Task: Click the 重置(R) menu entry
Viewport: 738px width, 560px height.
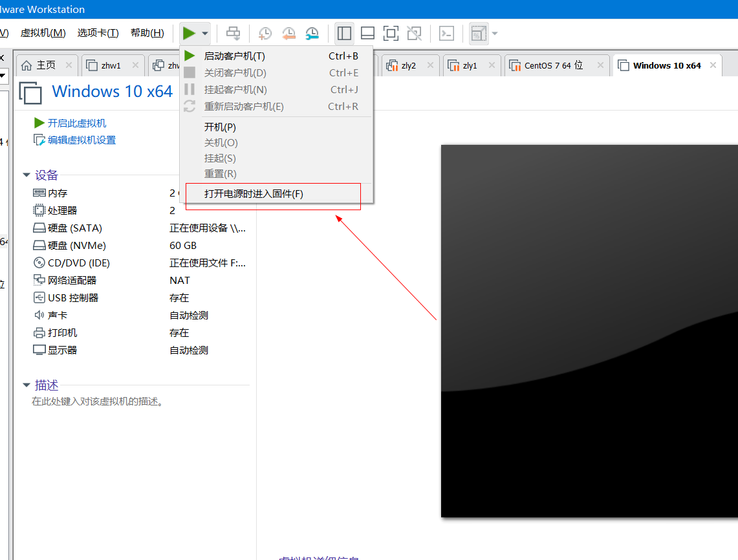Action: pyautogui.click(x=276, y=174)
